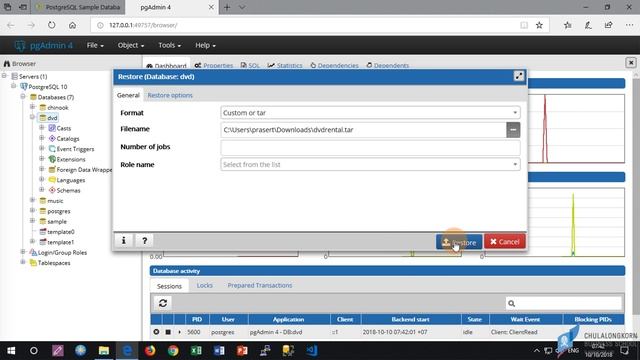Expand the chinook database node

[x=33, y=107]
